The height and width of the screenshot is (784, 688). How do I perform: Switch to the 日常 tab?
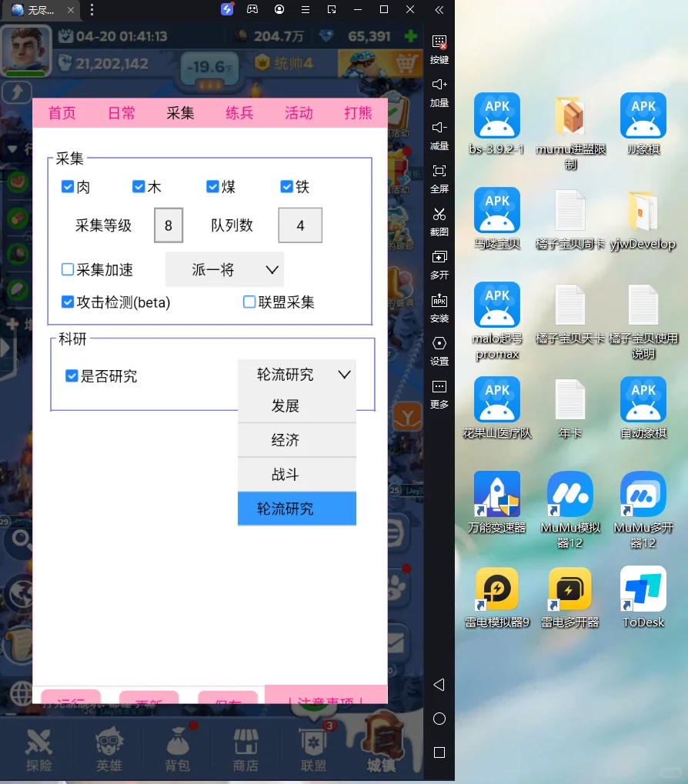[x=121, y=112]
